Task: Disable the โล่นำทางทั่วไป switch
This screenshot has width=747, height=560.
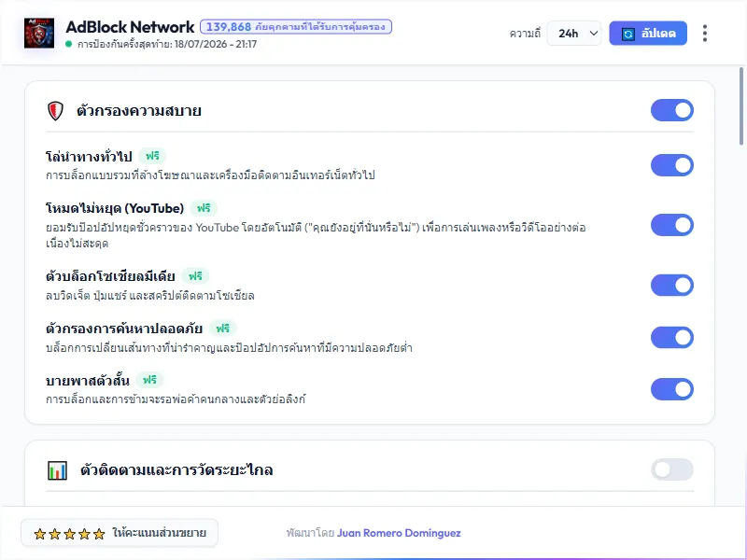Action: pyautogui.click(x=671, y=165)
